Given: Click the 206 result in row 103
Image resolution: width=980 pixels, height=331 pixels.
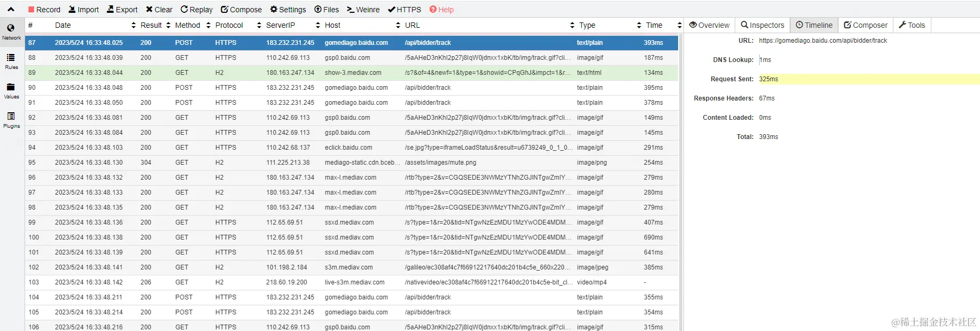Looking at the screenshot, I should coord(146,282).
